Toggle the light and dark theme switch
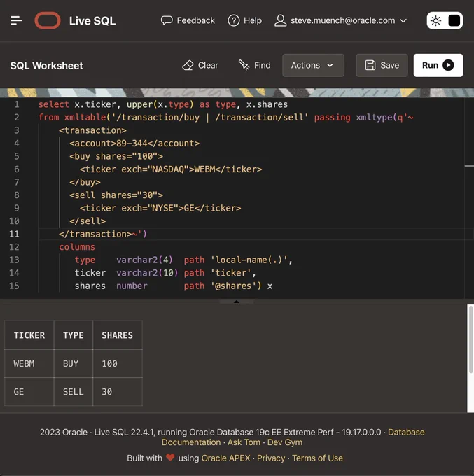The width and height of the screenshot is (474, 476). point(445,20)
